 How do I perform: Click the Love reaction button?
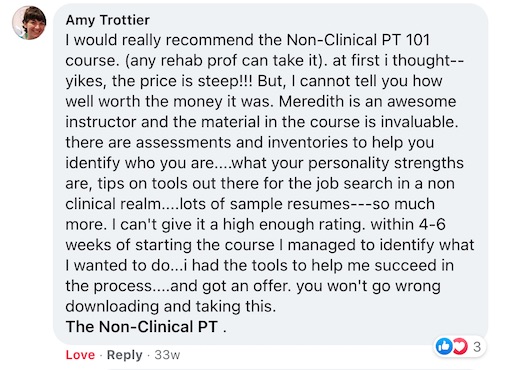click(x=80, y=355)
